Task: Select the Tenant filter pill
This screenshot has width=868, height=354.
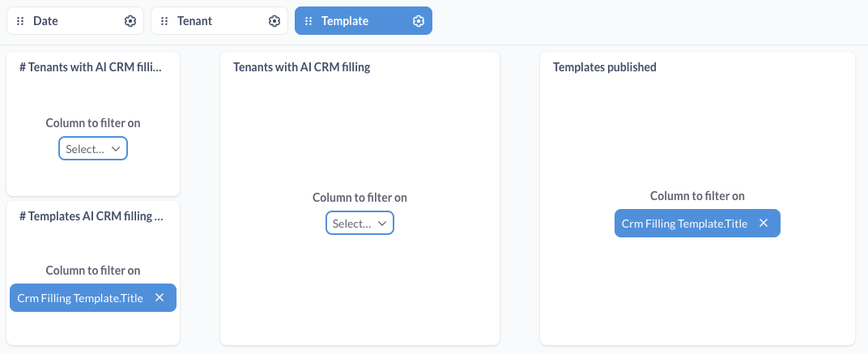Action: coord(219,21)
